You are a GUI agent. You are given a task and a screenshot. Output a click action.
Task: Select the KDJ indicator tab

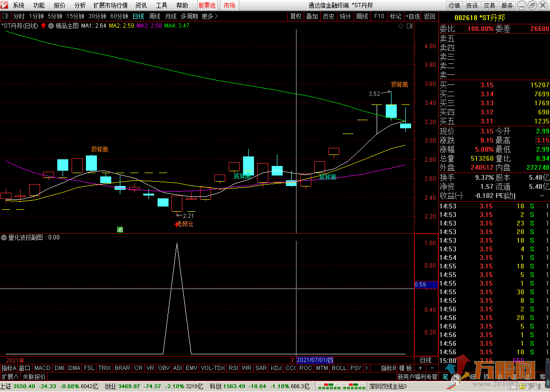[x=276, y=368]
